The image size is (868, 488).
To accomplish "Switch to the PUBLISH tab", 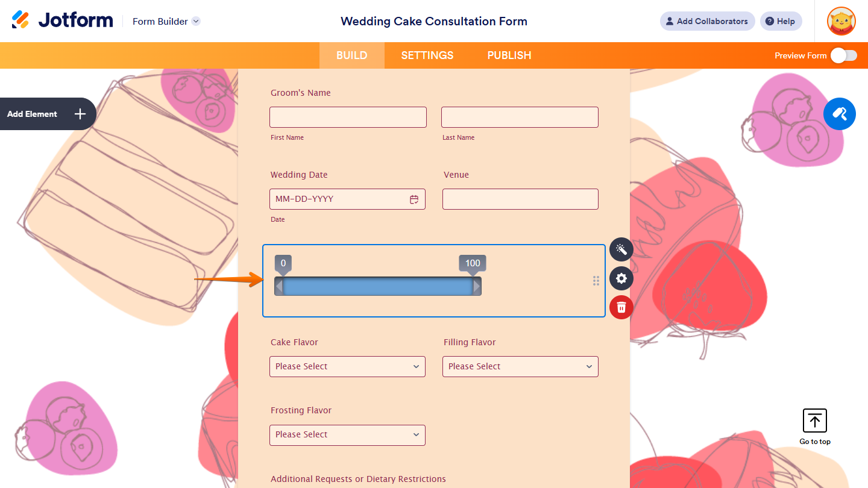I will [509, 55].
